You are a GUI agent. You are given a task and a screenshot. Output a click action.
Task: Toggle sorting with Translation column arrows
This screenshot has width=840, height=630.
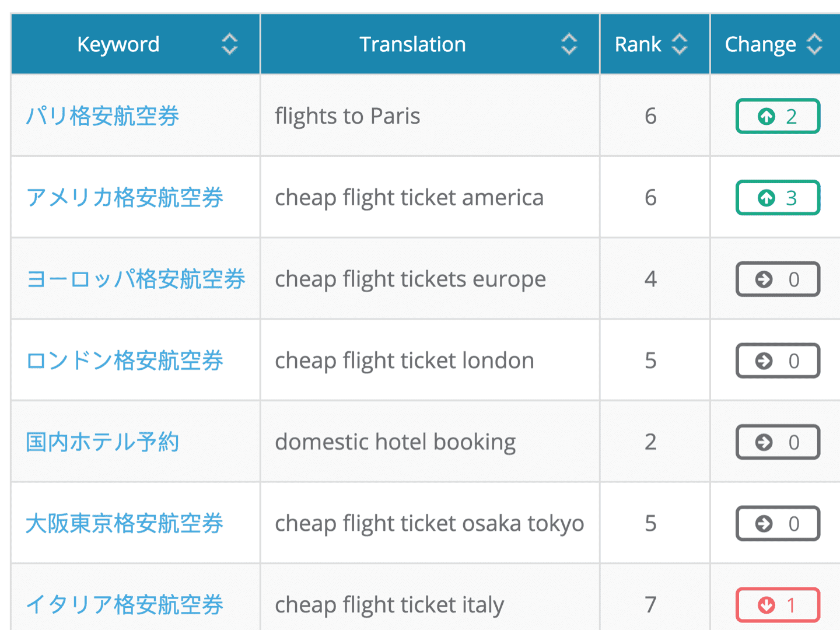pos(569,44)
